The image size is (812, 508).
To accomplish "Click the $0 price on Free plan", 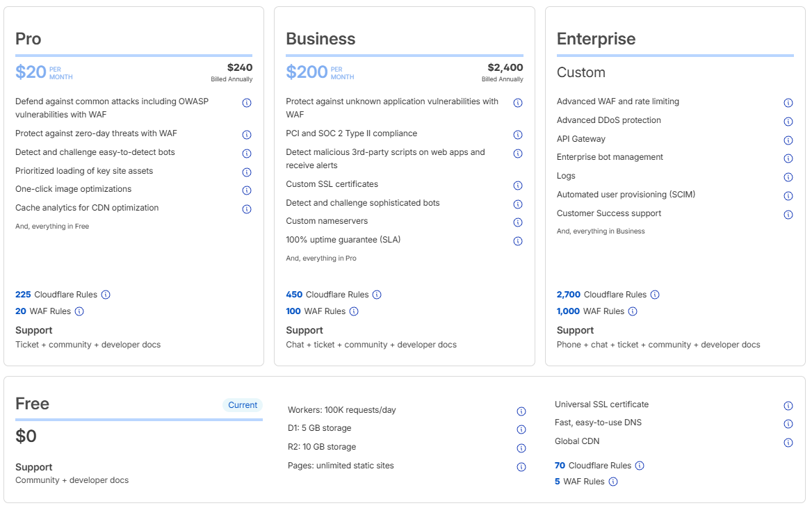I will pyautogui.click(x=26, y=436).
